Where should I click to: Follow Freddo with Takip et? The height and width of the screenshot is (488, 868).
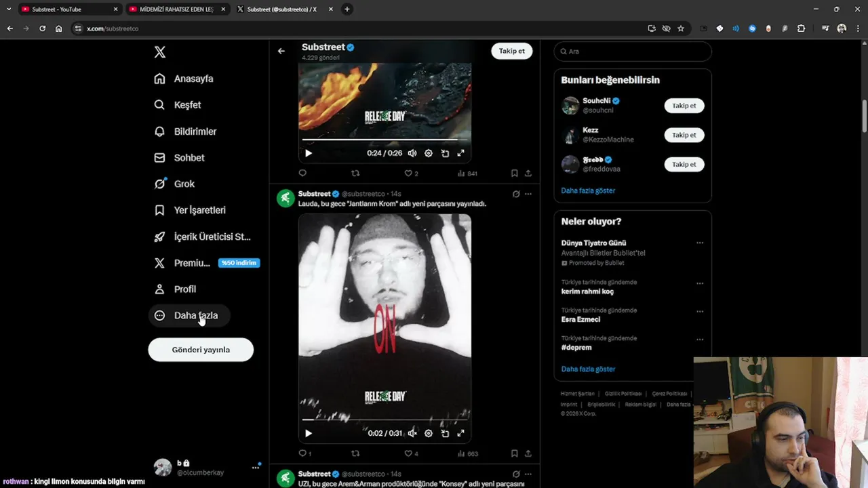pos(684,165)
